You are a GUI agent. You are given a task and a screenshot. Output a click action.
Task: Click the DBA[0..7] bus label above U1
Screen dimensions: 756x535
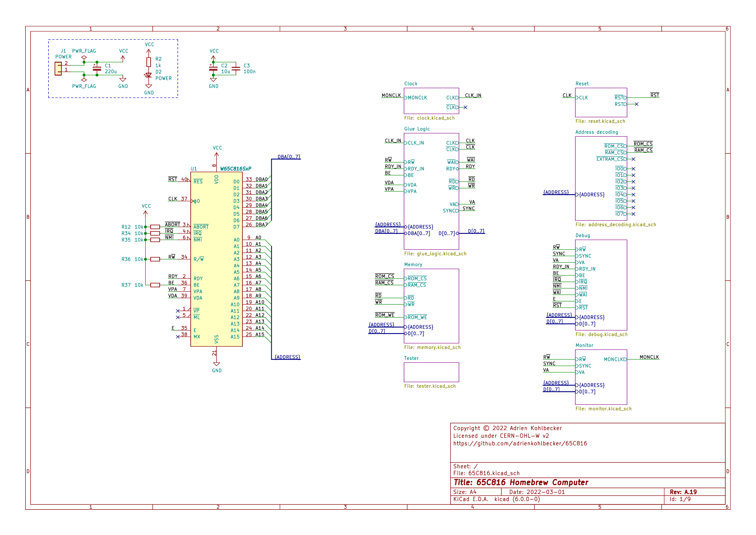point(289,157)
